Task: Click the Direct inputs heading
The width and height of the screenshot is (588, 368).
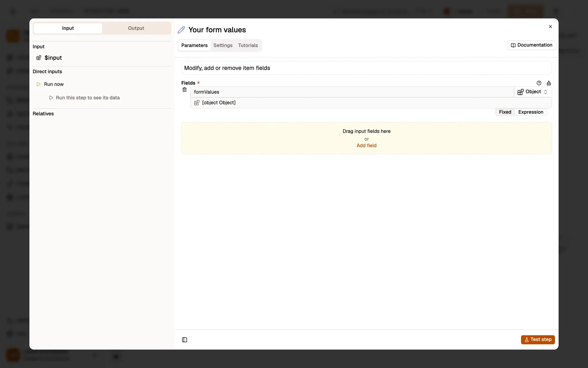Action: click(47, 72)
